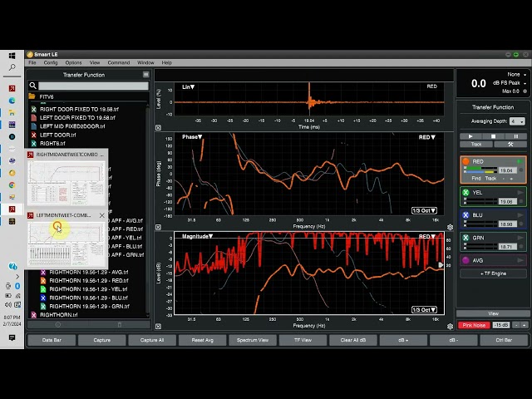Open Windows Start menu

pos(12,56)
